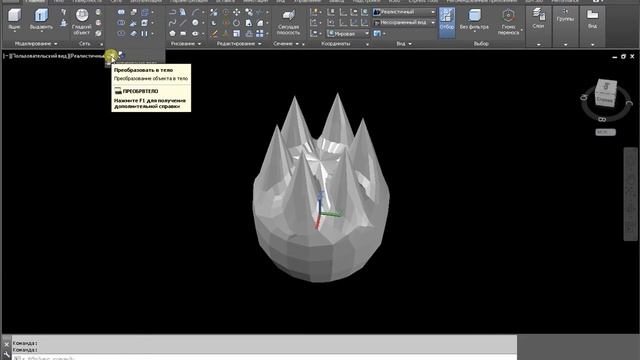
Task: Expand the arrow beneath Группы button
Action: click(565, 44)
